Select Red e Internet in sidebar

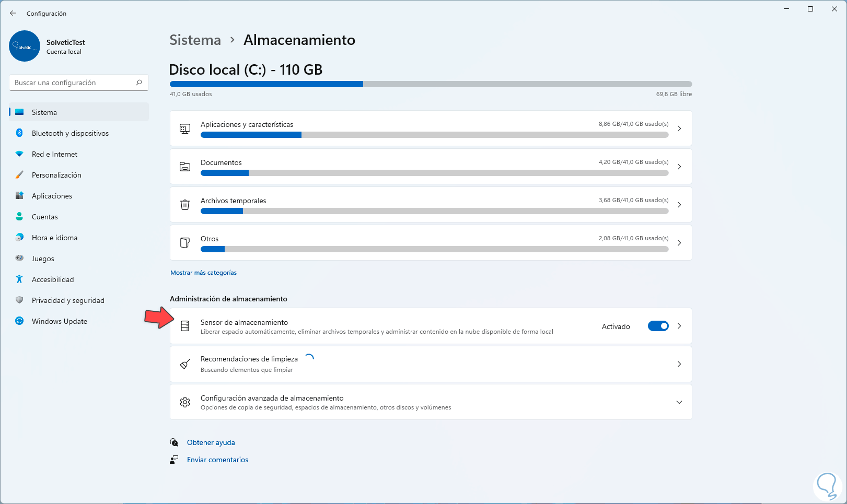(54, 154)
